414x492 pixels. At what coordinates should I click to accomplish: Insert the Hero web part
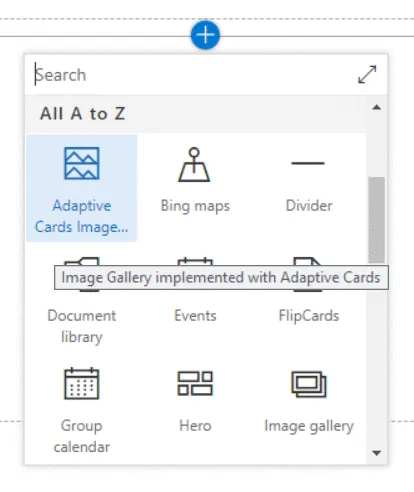coord(195,410)
